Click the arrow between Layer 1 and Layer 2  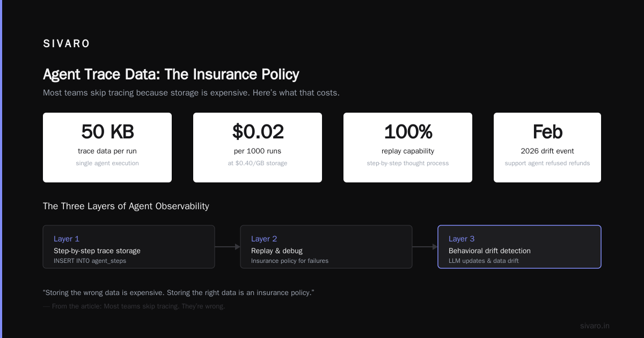(228, 247)
